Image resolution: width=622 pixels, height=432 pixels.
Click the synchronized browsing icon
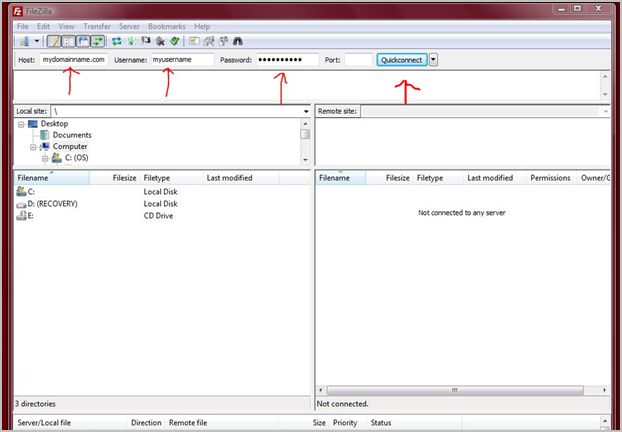tap(224, 41)
